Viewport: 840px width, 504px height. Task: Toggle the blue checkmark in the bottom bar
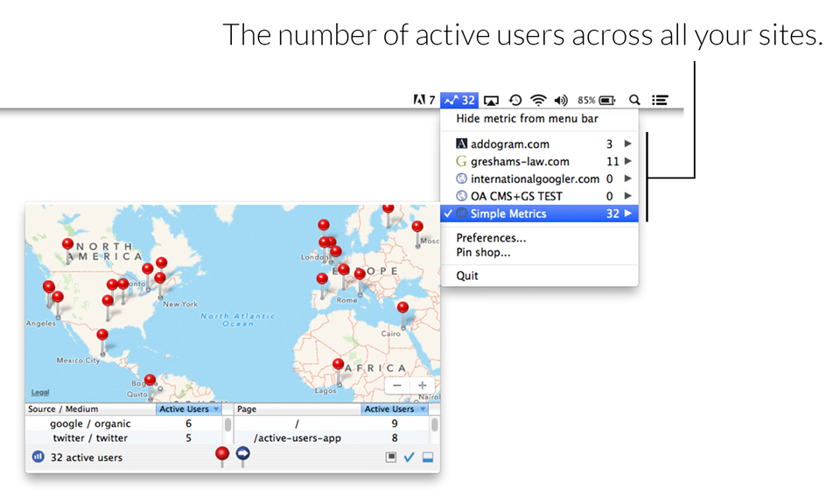pos(409,457)
